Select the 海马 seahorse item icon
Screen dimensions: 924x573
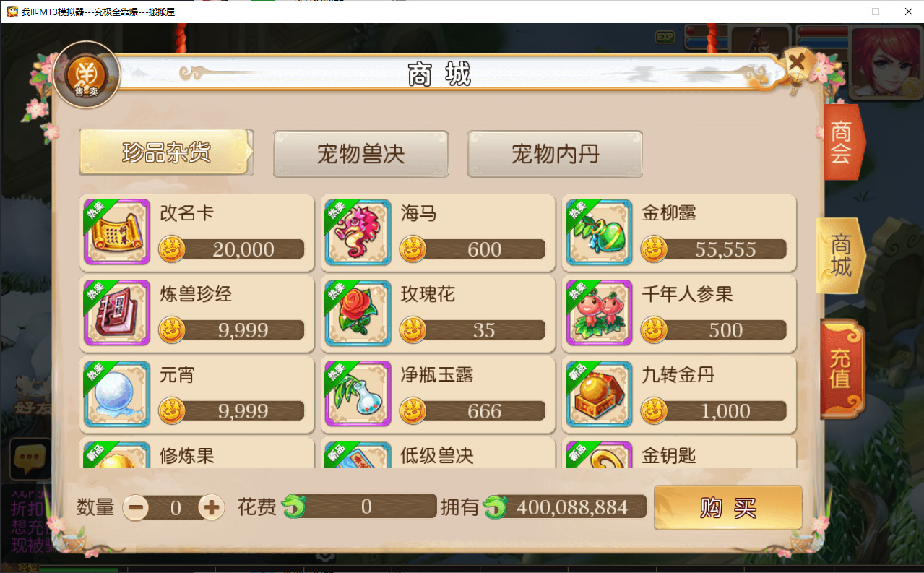358,233
